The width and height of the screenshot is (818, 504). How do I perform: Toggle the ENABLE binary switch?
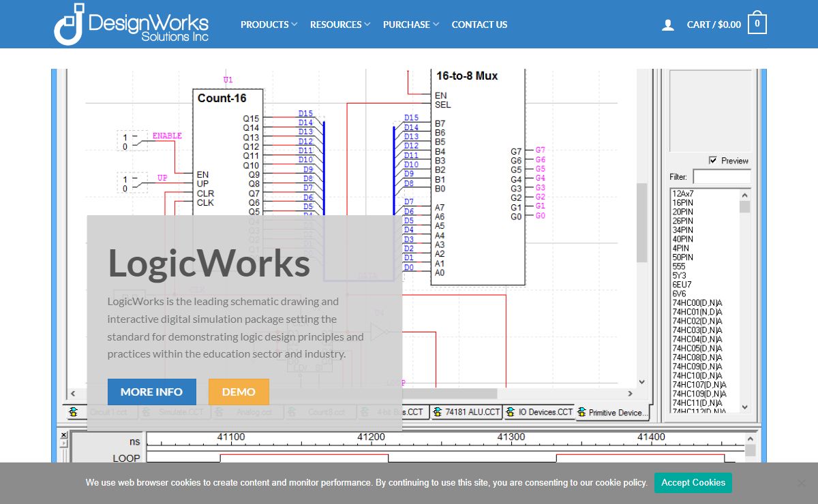click(132, 141)
